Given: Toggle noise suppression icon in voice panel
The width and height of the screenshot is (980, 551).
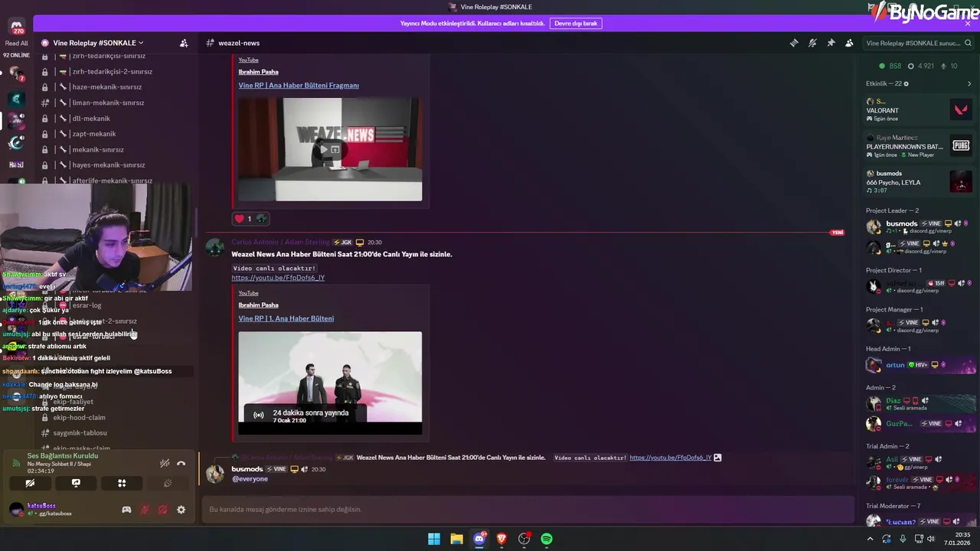Looking at the screenshot, I should [x=165, y=463].
